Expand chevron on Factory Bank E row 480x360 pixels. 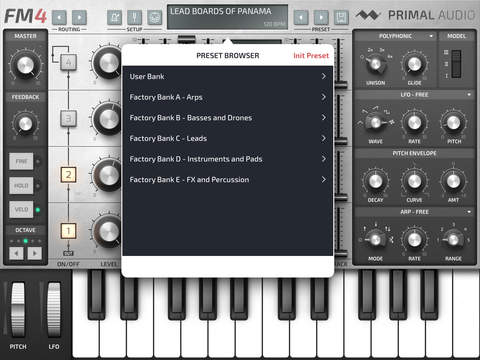coord(324,180)
